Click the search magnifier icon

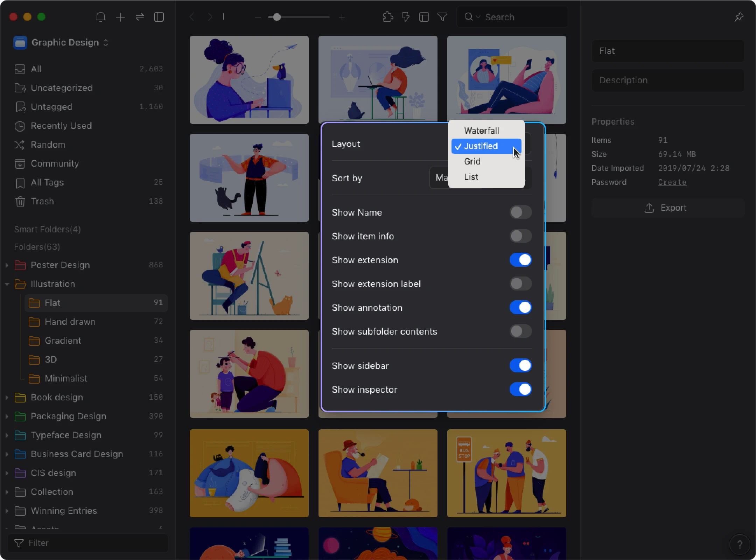tap(468, 17)
